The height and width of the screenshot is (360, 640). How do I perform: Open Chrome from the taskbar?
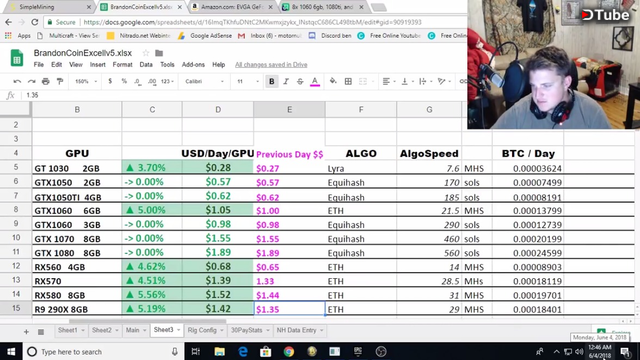(x=289, y=351)
